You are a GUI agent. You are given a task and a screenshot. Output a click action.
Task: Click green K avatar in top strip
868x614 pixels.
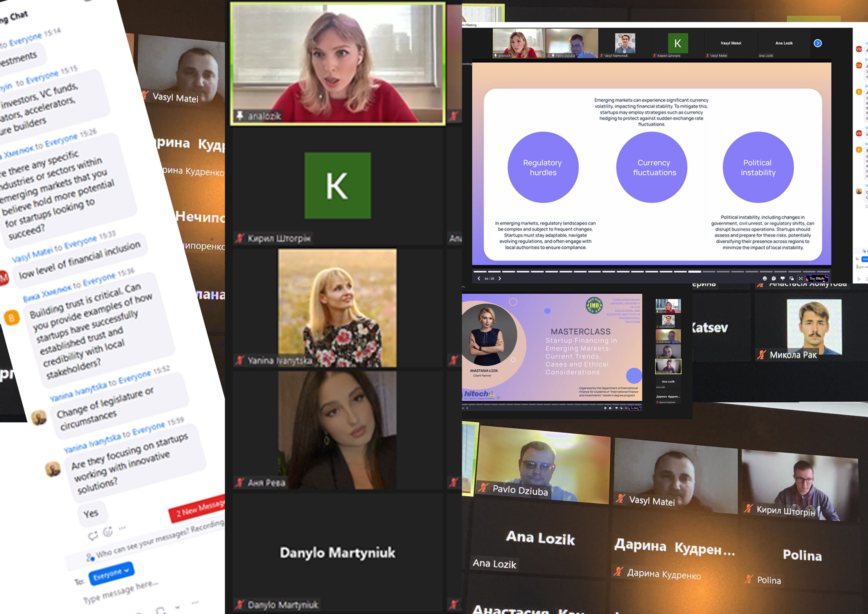678,43
